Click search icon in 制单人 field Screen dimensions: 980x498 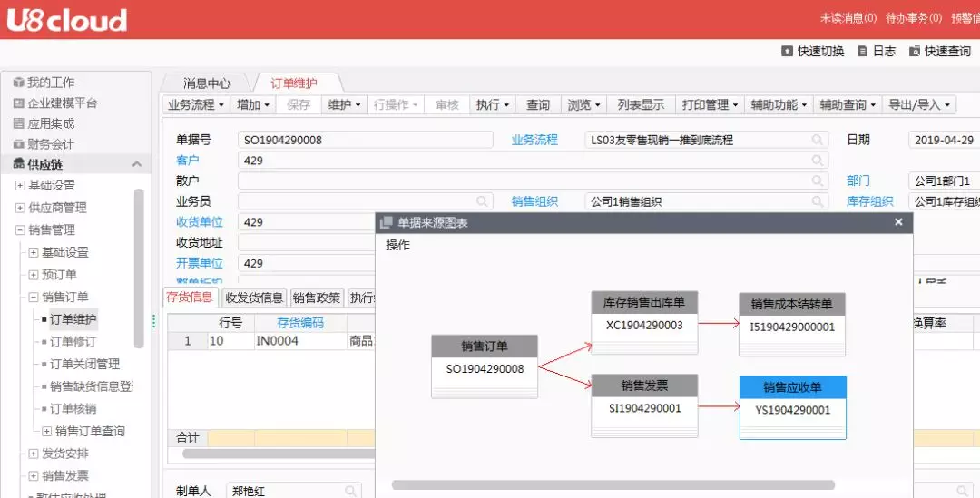click(x=350, y=491)
